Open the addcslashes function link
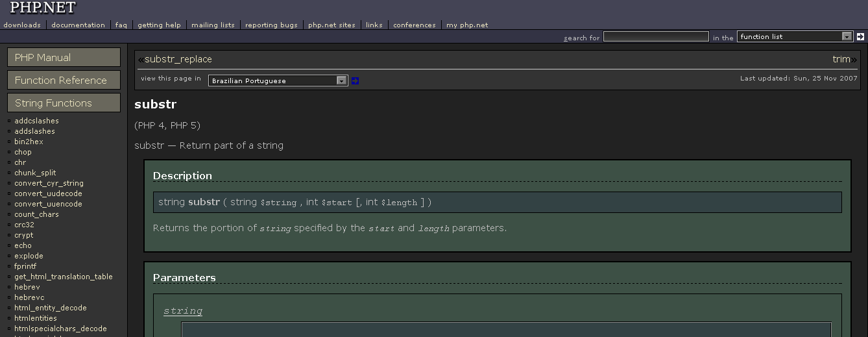This screenshot has height=337, width=868. click(36, 121)
